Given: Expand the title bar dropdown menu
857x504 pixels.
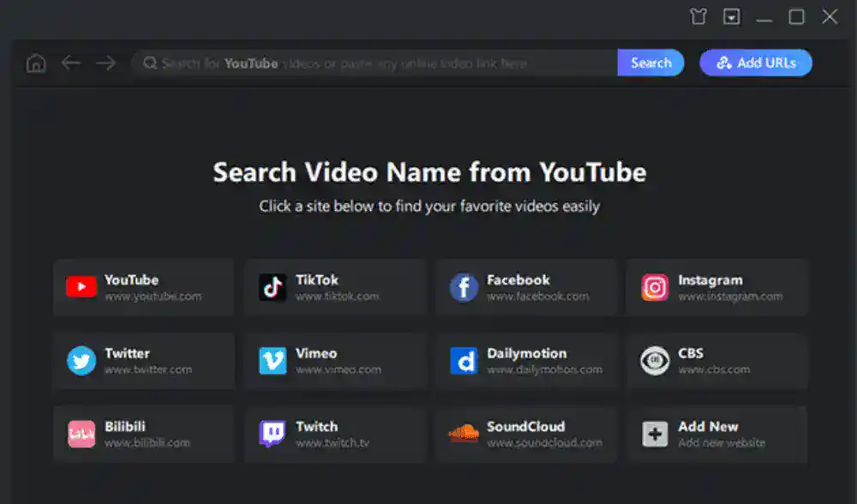Looking at the screenshot, I should pyautogui.click(x=731, y=17).
